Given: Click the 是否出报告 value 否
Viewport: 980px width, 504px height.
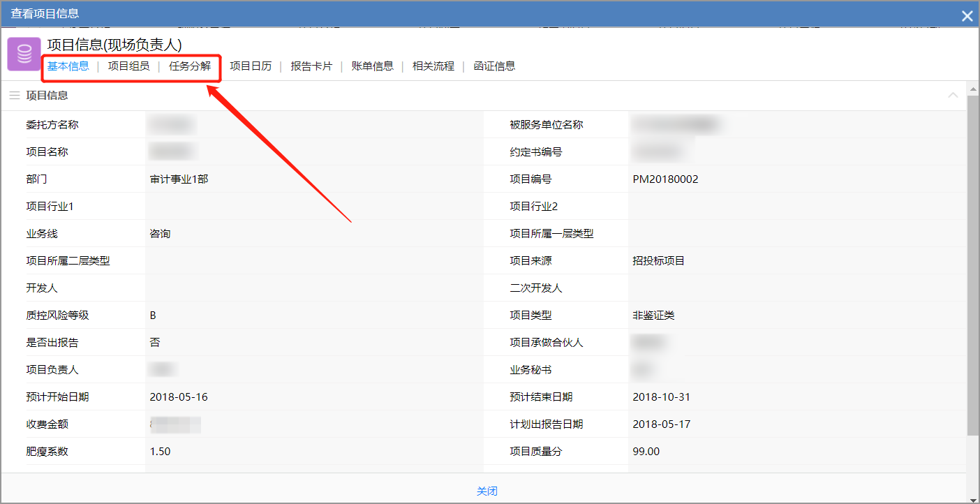Looking at the screenshot, I should coord(155,343).
